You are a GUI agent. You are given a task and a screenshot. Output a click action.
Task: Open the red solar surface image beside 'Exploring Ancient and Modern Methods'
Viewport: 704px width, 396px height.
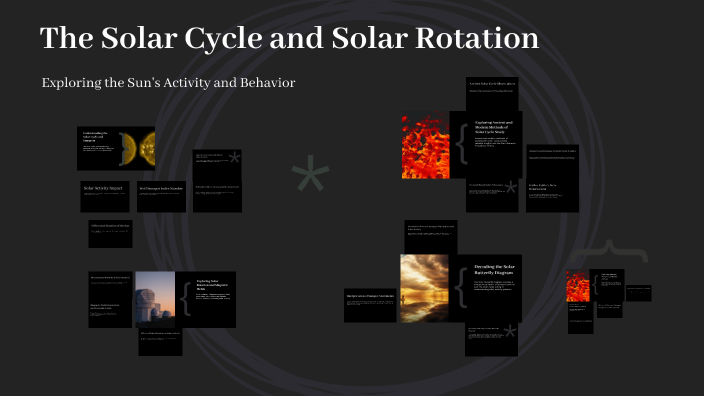point(426,145)
